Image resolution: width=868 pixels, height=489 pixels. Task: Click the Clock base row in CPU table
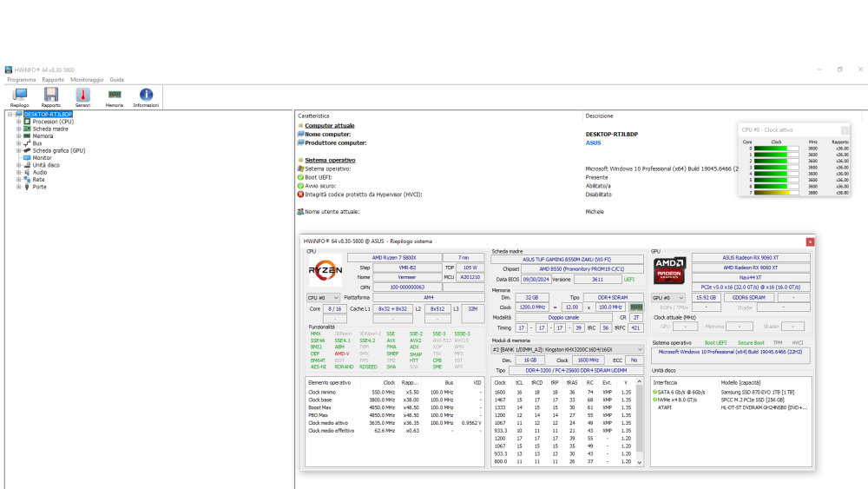(x=395, y=400)
